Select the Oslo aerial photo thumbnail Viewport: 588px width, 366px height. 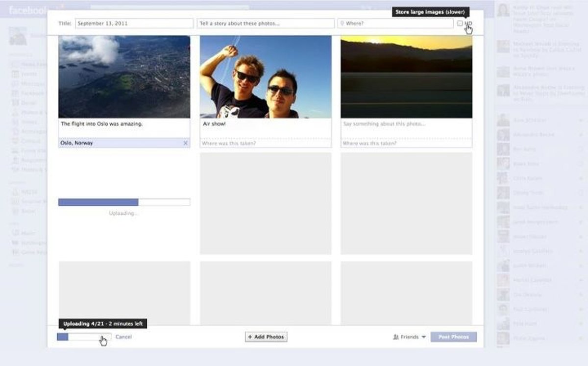[124, 76]
